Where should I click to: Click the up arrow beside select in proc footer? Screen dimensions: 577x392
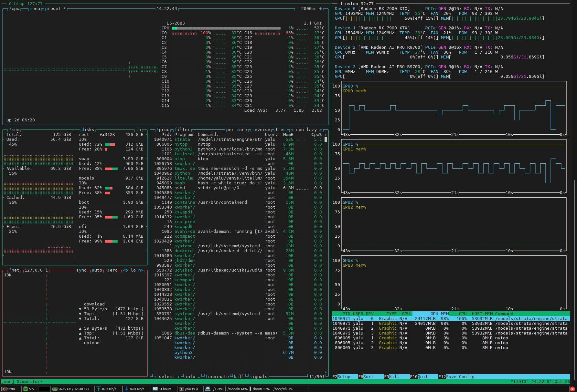155,377
